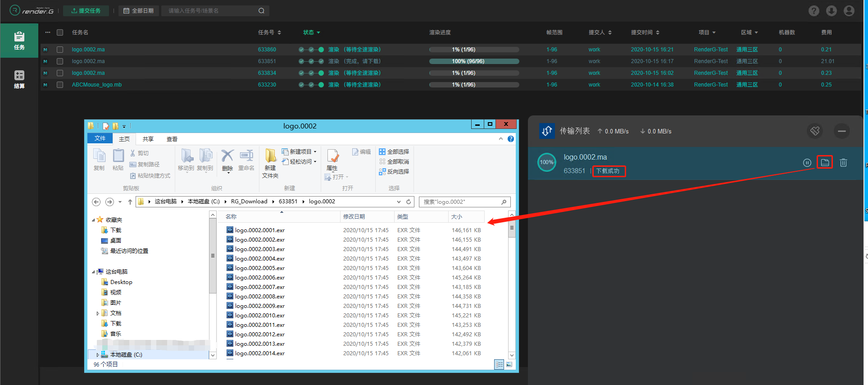Click Move to (移动到) in ribbon
The image size is (868, 385).
coord(186,160)
